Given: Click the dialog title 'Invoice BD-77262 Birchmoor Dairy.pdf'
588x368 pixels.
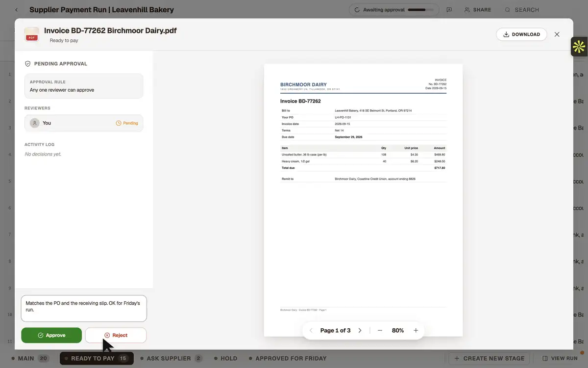Looking at the screenshot, I should point(110,30).
